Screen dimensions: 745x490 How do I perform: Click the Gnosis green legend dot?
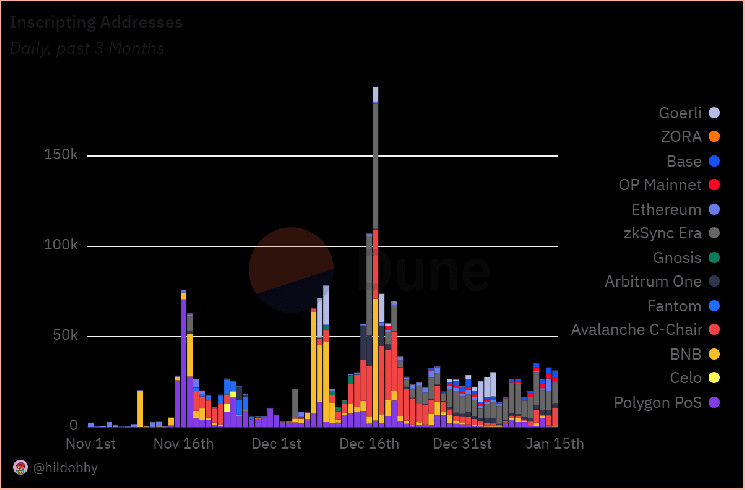click(714, 258)
